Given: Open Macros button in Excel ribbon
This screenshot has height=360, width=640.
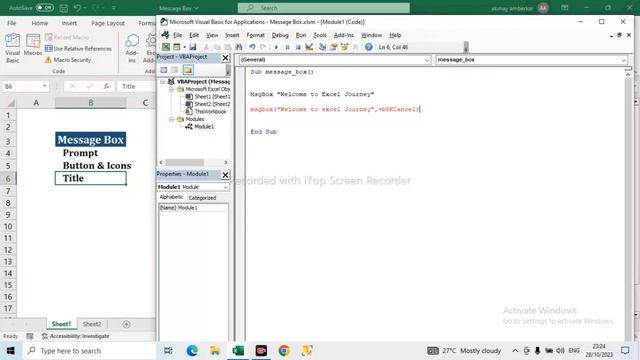Looking at the screenshot, I should 33,45.
